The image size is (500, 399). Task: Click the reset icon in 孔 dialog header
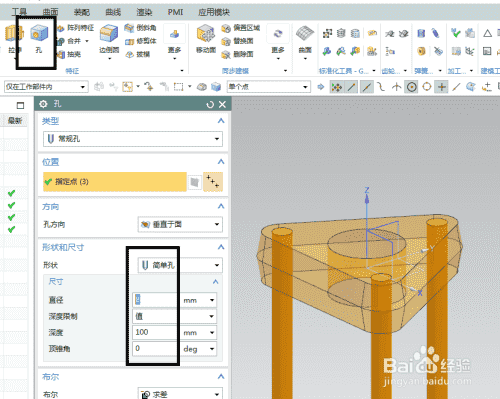click(x=210, y=105)
